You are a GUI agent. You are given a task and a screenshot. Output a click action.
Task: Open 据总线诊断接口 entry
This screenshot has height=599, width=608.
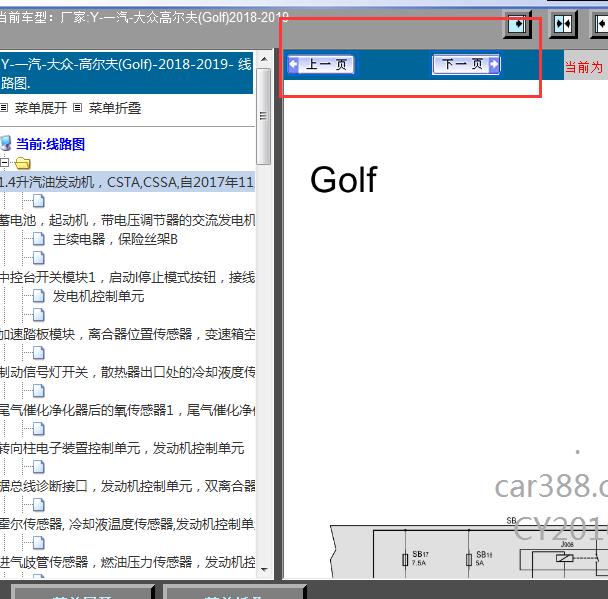tap(127, 486)
